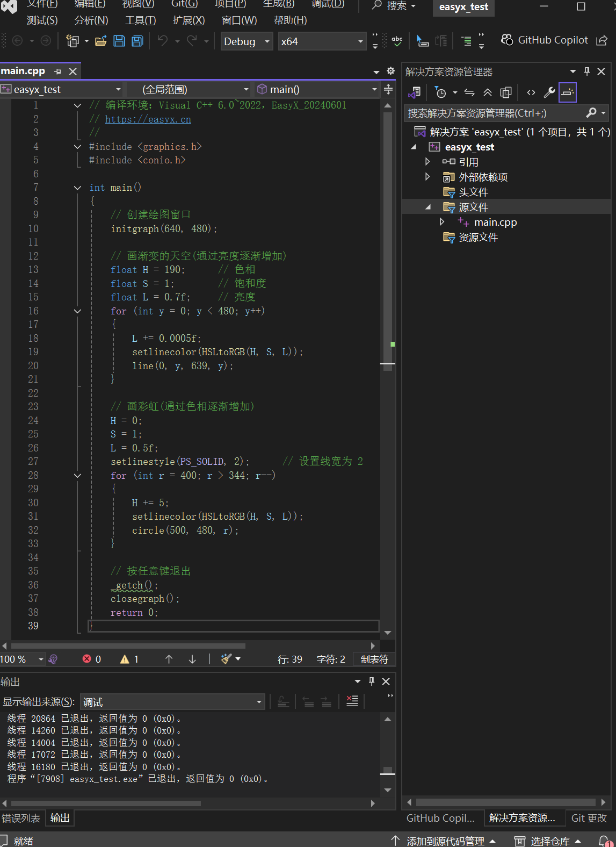Click the code cleanup broom icon
The height and width of the screenshot is (847, 616).
[227, 659]
